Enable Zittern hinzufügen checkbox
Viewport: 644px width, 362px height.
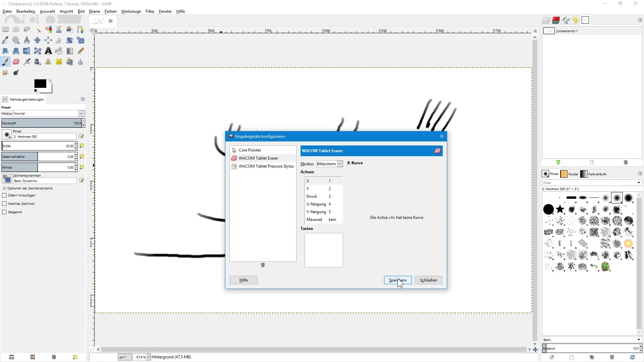(x=4, y=195)
